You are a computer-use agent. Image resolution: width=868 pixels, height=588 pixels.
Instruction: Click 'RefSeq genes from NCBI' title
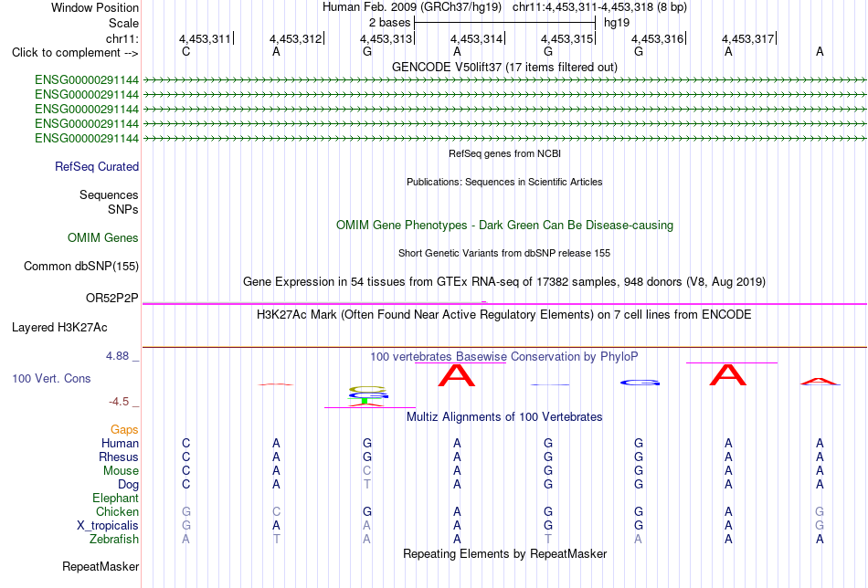[x=504, y=153]
